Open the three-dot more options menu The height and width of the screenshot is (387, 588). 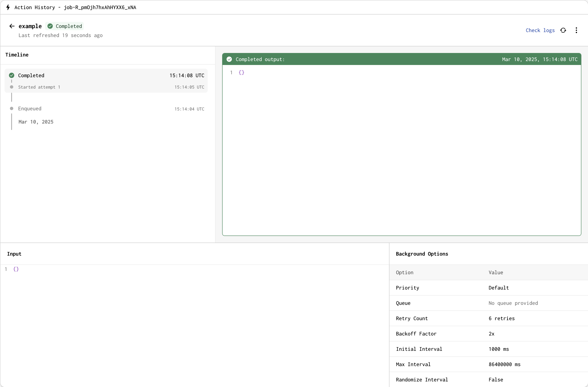(x=576, y=30)
